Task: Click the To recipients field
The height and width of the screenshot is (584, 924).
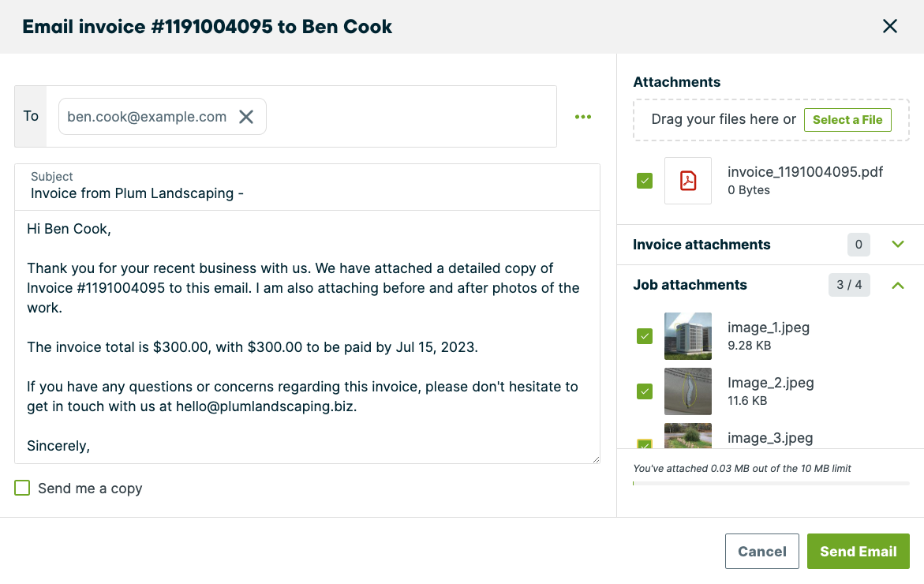Action: pyautogui.click(x=301, y=117)
